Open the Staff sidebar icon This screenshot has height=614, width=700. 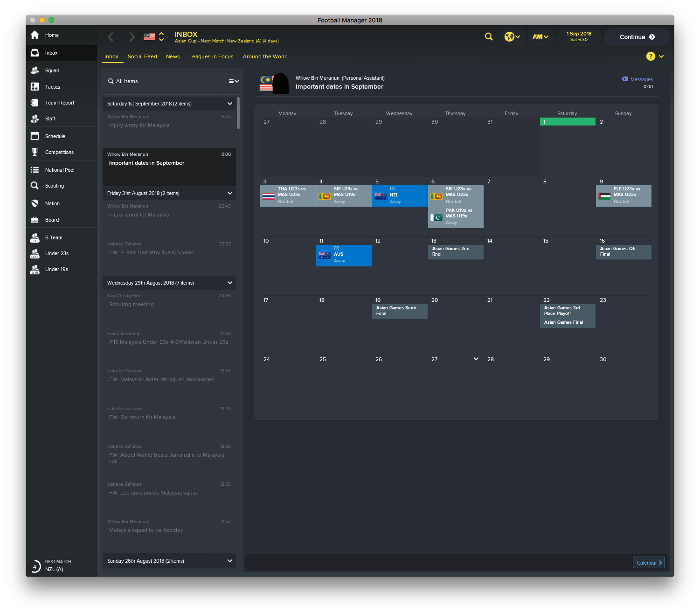point(35,119)
